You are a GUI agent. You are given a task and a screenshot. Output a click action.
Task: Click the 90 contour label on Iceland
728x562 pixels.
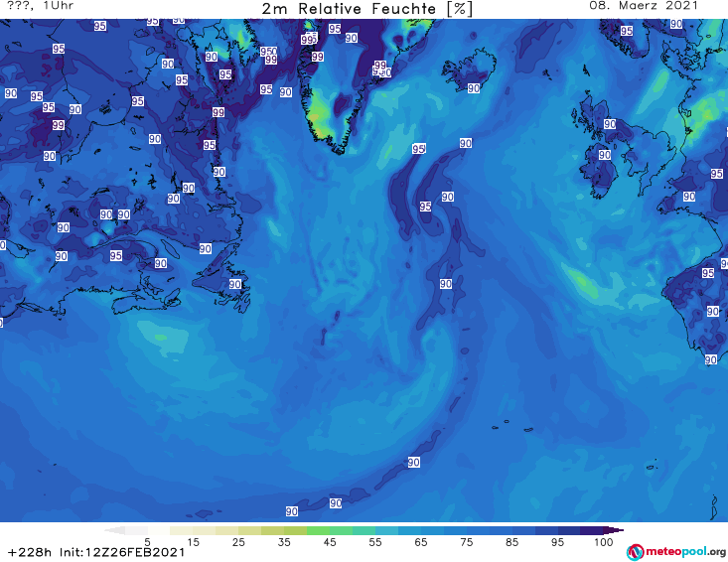[474, 88]
